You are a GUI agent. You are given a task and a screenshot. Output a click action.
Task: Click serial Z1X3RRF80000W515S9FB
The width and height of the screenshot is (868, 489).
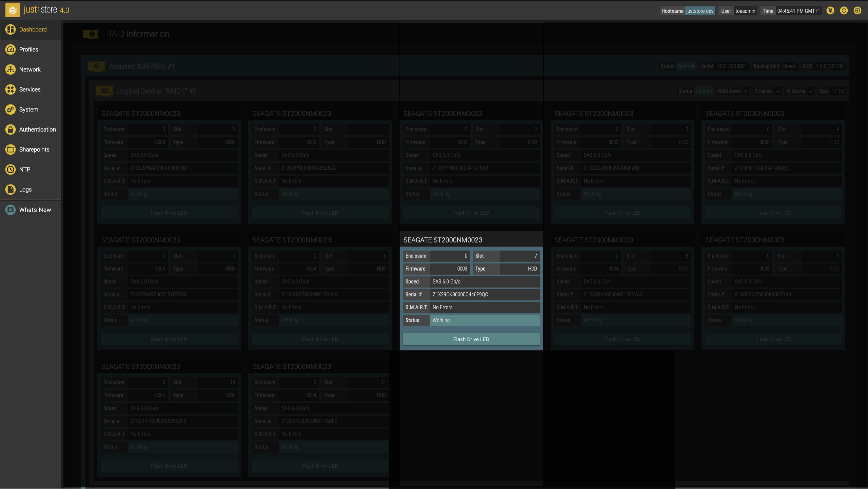(x=158, y=421)
